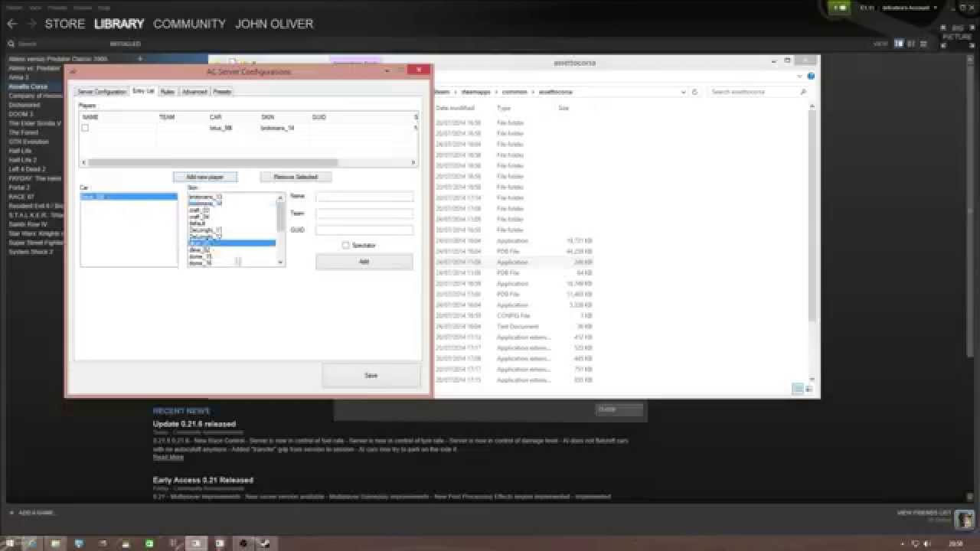Open Read More link under Update 0.21.6
Image resolution: width=980 pixels, height=551 pixels.
pos(168,458)
